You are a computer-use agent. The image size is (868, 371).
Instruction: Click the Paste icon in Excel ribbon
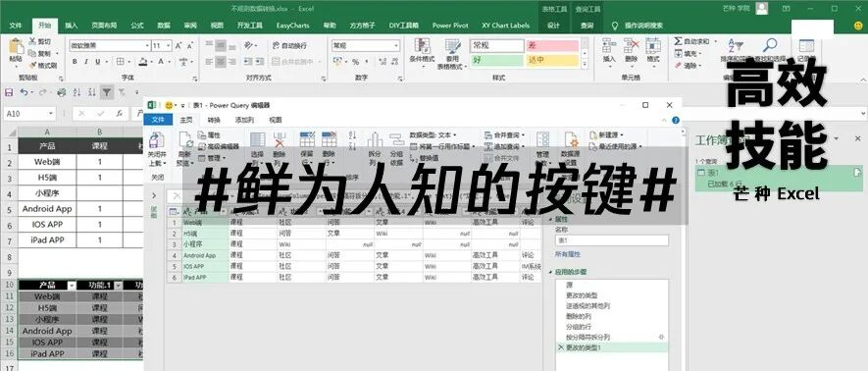(16, 47)
